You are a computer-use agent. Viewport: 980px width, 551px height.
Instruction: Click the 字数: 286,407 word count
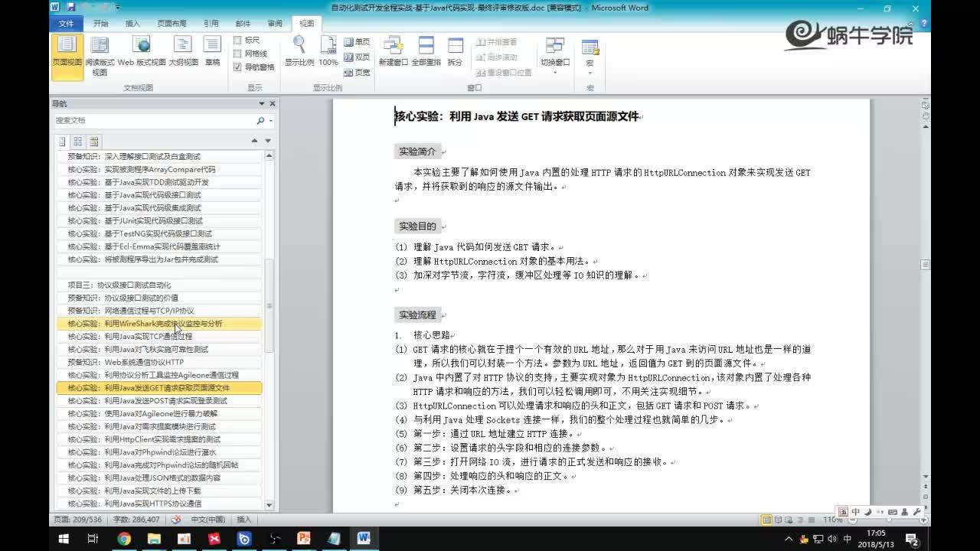point(136,520)
